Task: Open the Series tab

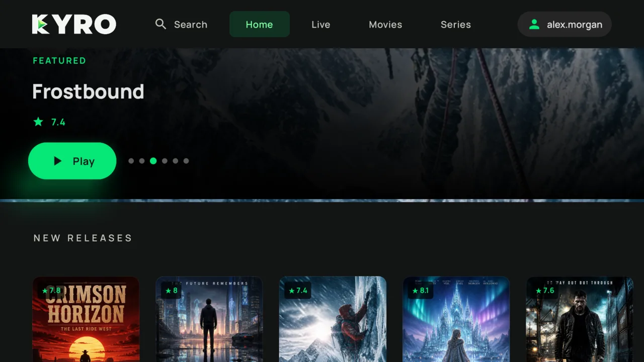Action: pos(456,24)
